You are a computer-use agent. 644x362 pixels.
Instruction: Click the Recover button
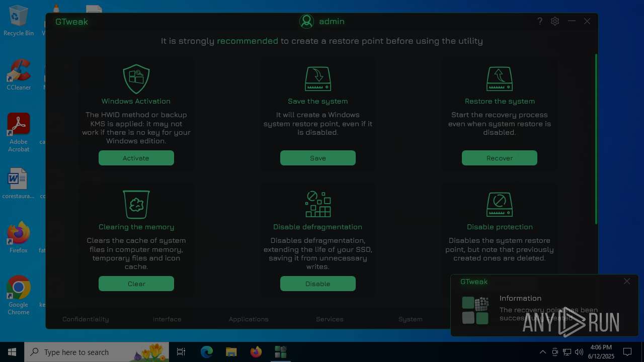click(500, 158)
